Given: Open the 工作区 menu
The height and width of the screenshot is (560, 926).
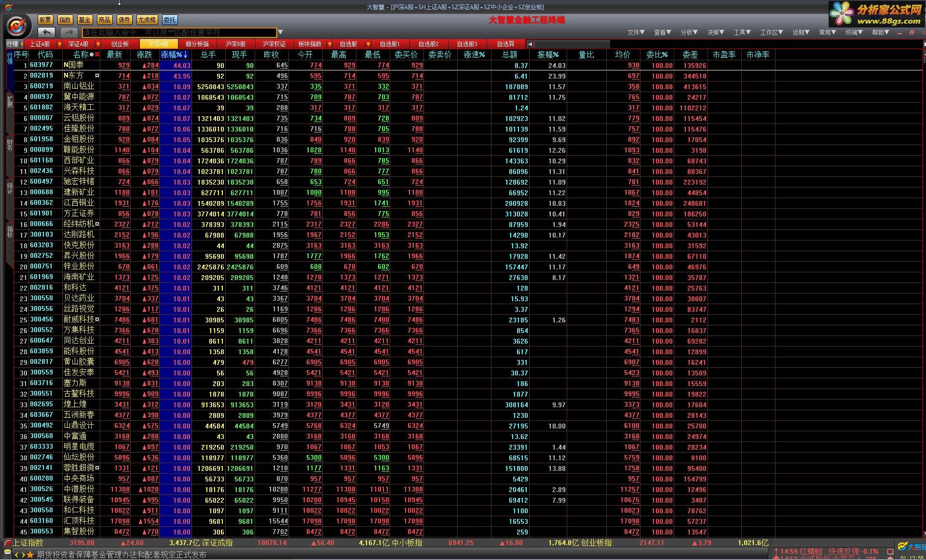Looking at the screenshot, I should pyautogui.click(x=772, y=32).
